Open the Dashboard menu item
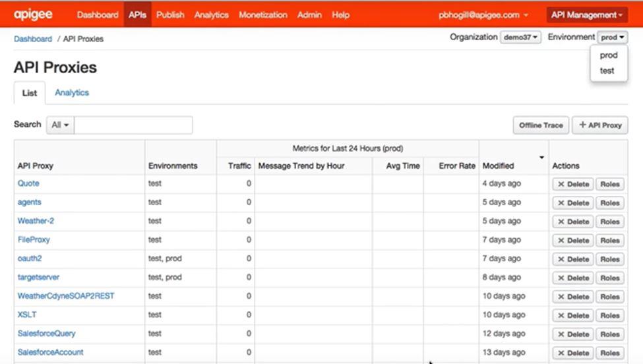The image size is (643, 364). pos(98,15)
